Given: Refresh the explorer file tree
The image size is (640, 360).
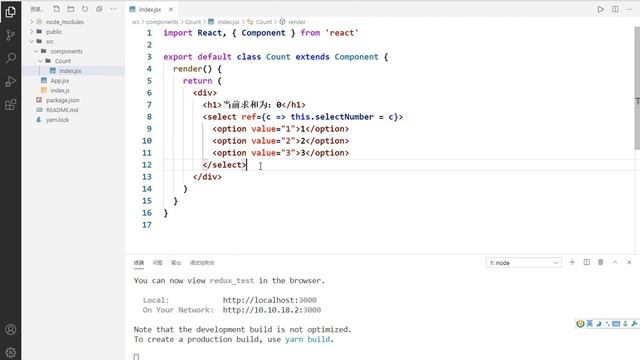Looking at the screenshot, I should tap(85, 9).
